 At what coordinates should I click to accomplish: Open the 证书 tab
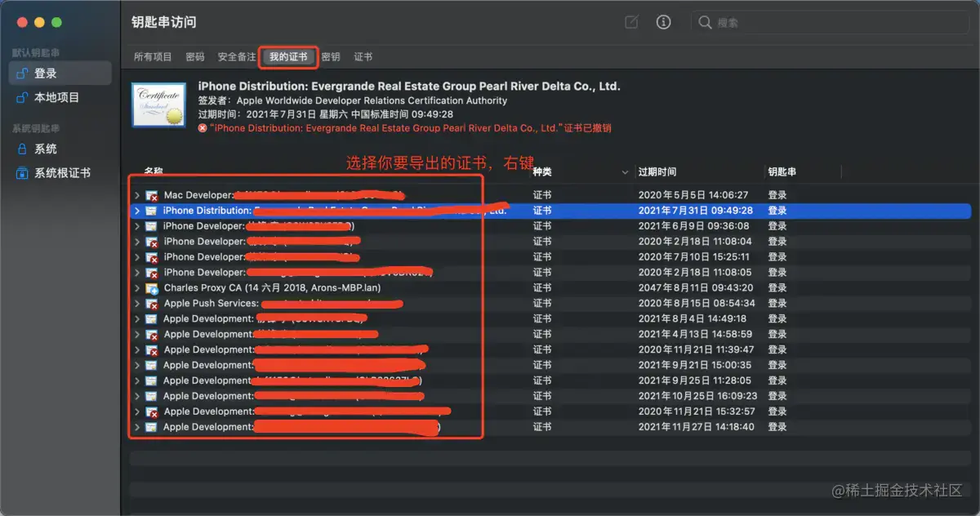click(363, 57)
